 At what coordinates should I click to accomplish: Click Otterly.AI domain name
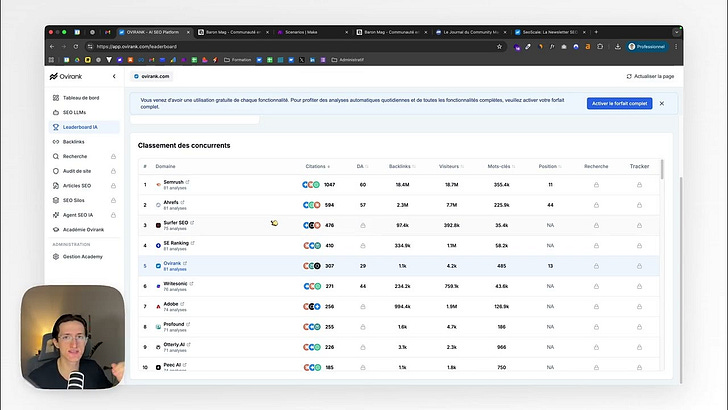click(174, 345)
